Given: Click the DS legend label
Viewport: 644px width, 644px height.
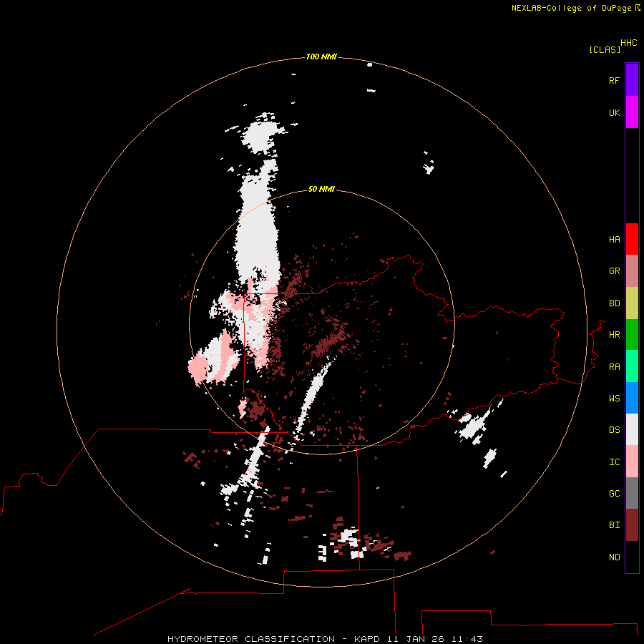Looking at the screenshot, I should 614,430.
